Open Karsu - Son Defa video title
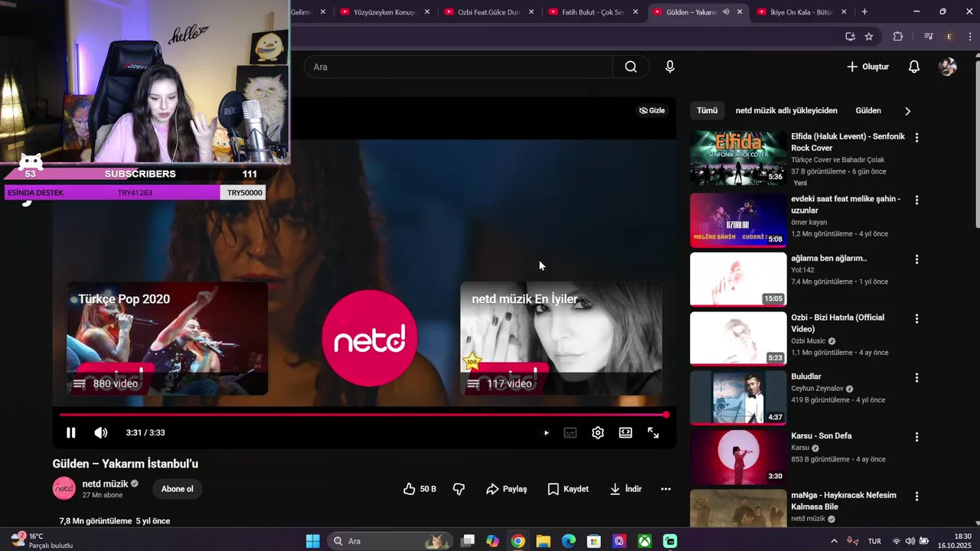The image size is (980, 551). pos(821,435)
